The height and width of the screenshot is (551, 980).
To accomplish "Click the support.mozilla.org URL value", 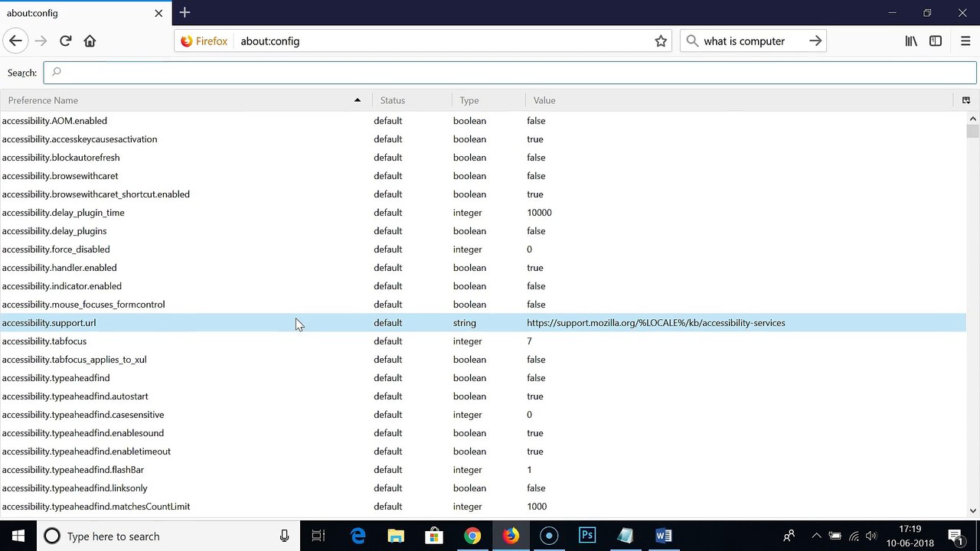I will (x=656, y=323).
